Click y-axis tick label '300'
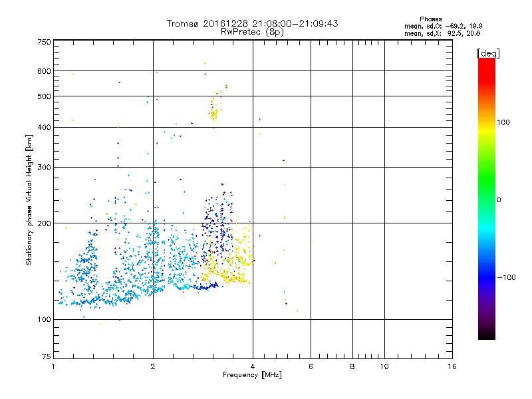532x399 pixels. point(44,168)
